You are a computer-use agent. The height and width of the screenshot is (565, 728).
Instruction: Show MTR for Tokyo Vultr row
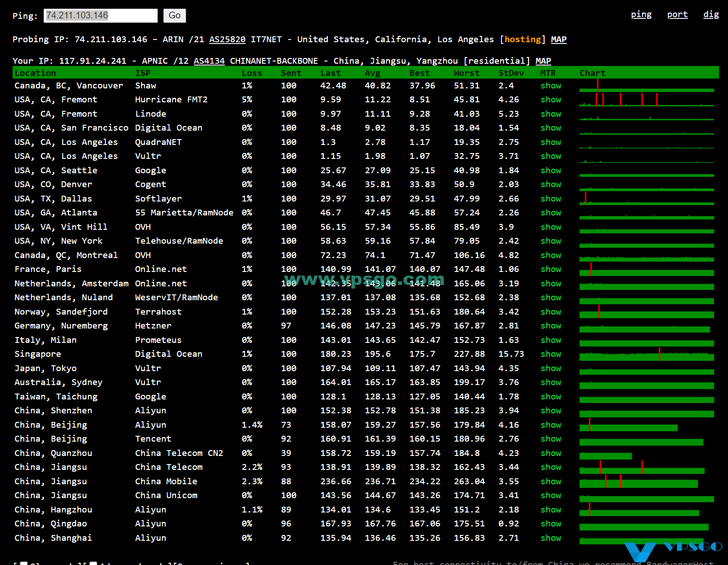[x=551, y=368]
